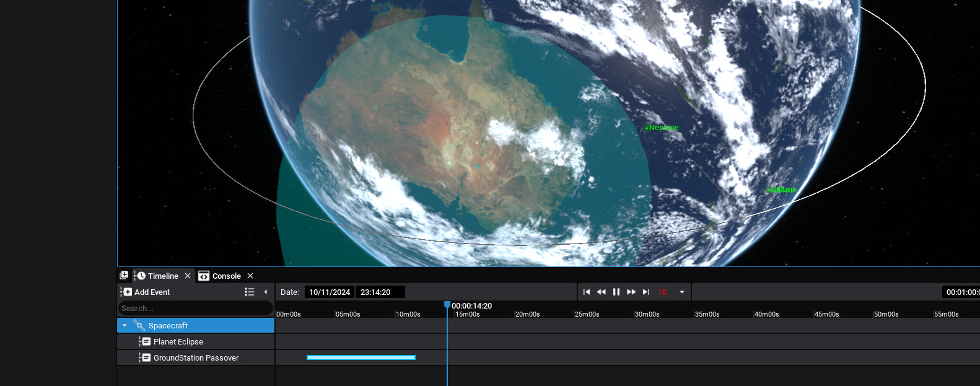Click the blue timeline playhead marker
This screenshot has width=980, height=386.
447,305
